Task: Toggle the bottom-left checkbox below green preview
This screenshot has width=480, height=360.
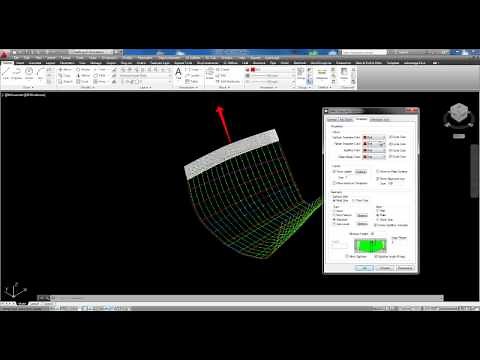Action: (347, 256)
